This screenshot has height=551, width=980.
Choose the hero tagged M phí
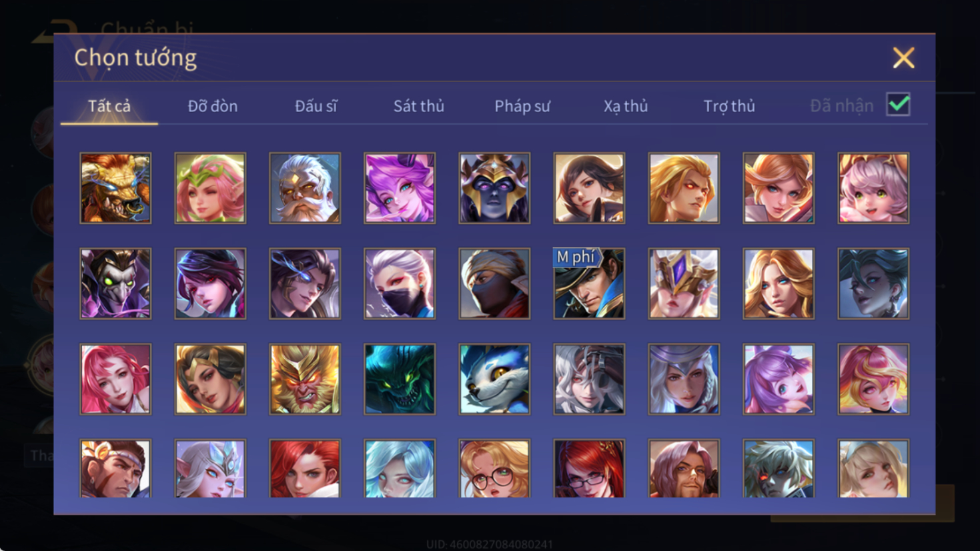(589, 284)
